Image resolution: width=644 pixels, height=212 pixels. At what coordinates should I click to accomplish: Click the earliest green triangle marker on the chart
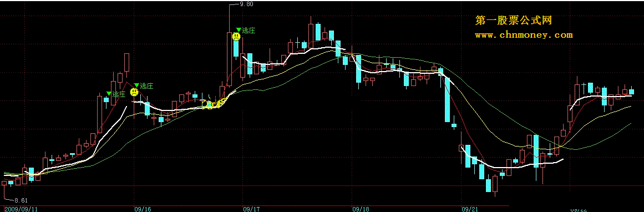coord(108,94)
